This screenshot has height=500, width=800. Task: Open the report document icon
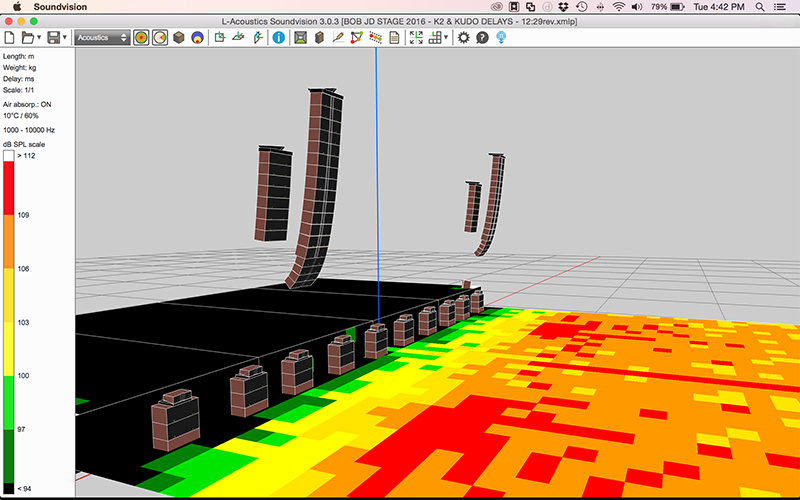394,38
